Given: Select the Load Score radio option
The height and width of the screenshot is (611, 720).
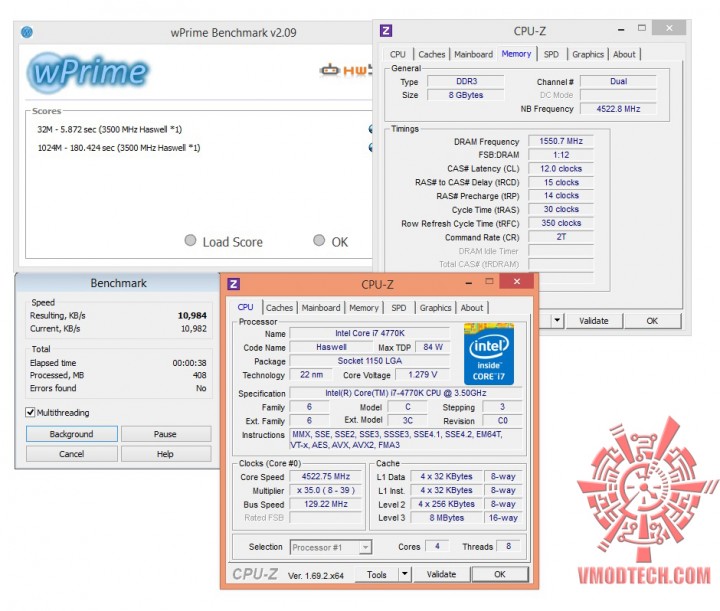Looking at the screenshot, I should [190, 240].
